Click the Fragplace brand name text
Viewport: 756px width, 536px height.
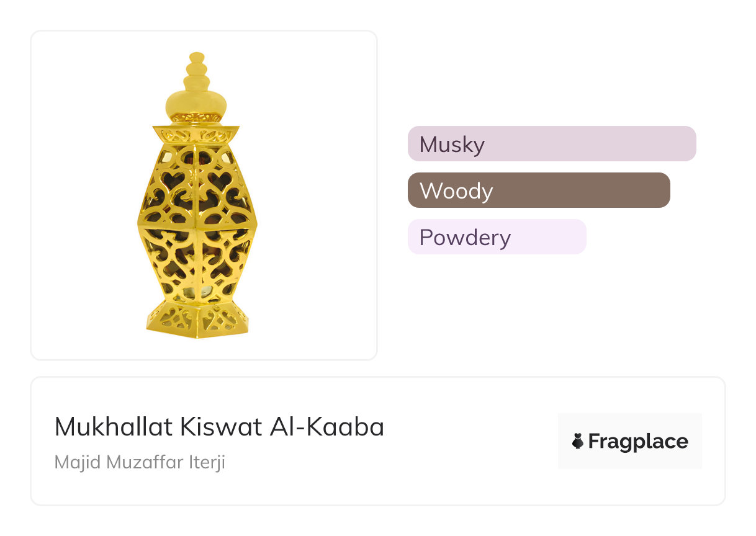point(637,441)
